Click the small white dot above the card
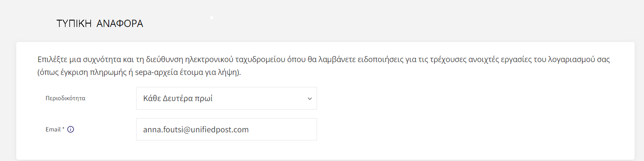Viewport: 644px width, 161px height. pos(212,18)
